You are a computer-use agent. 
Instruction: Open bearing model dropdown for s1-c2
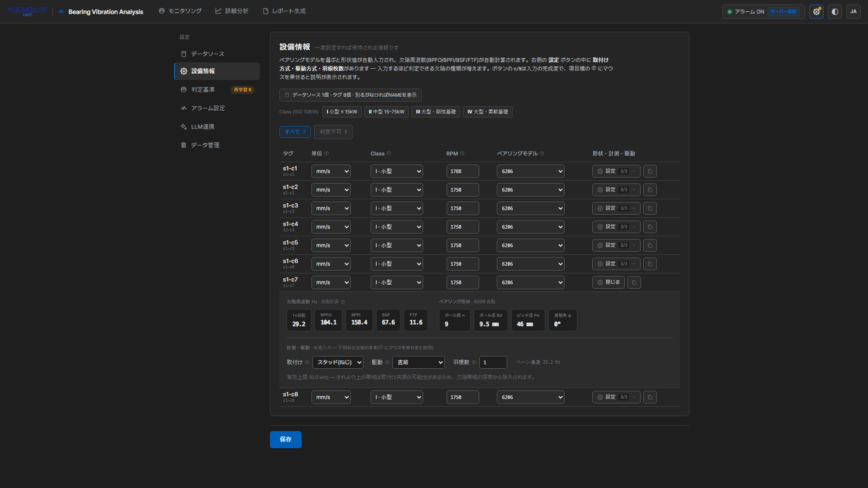(x=530, y=190)
